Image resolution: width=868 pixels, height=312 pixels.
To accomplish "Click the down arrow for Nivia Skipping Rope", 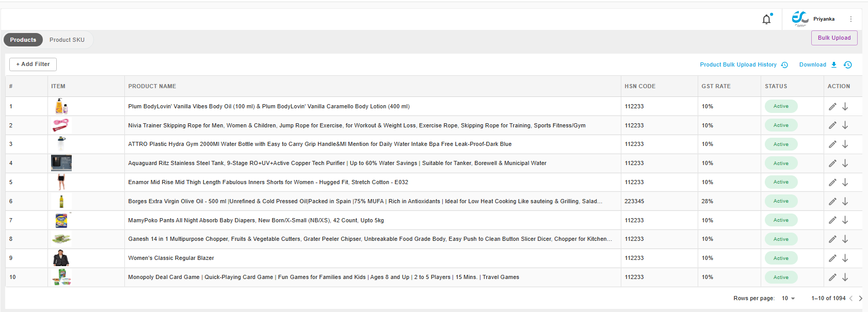I will click(x=845, y=125).
